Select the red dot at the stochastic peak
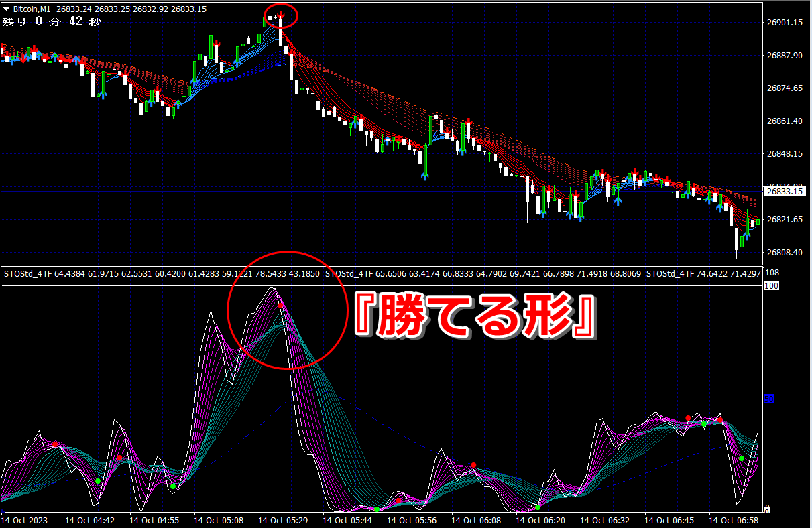Viewport: 812px width, 528px height. tap(280, 306)
